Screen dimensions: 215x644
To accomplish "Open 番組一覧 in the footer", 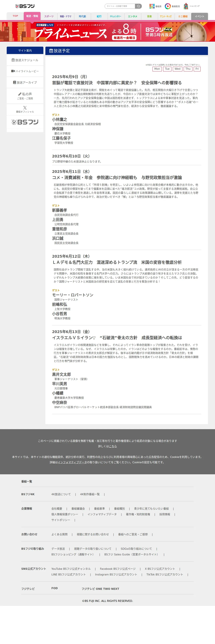I will (26, 481).
